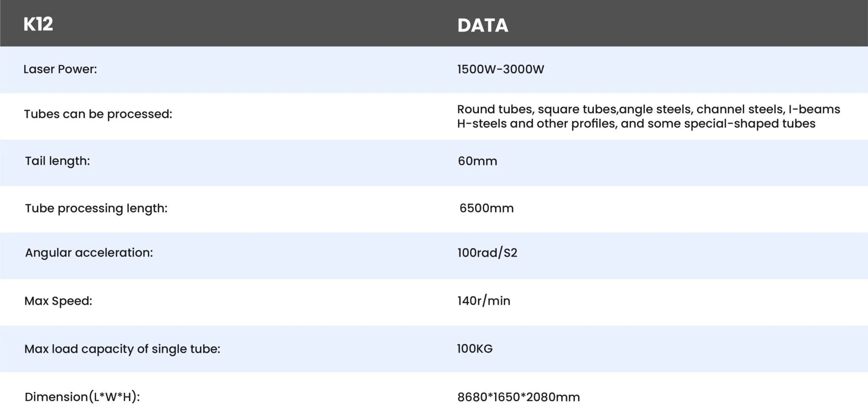Select the Tube processing length label

click(x=96, y=208)
